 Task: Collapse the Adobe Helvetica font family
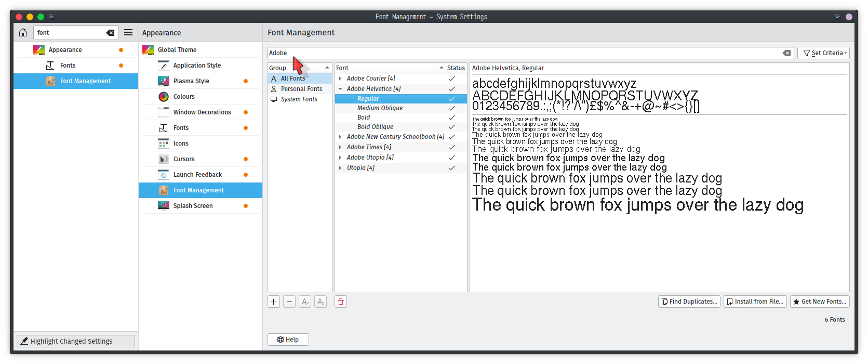(340, 89)
